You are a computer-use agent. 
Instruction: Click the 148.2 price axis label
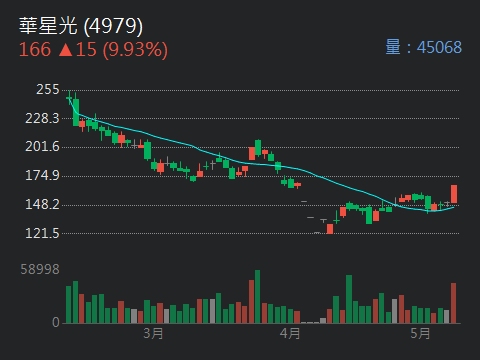[x=42, y=204]
